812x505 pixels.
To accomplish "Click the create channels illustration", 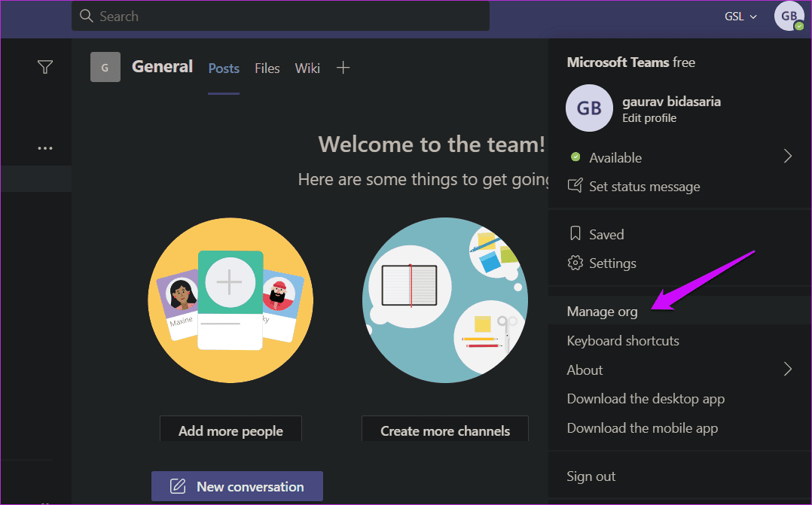I will (445, 300).
